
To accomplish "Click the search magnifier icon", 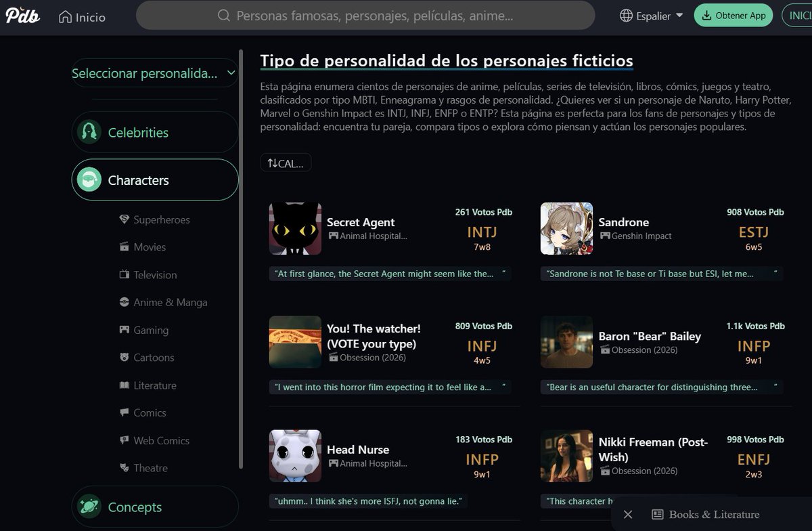I will click(224, 16).
